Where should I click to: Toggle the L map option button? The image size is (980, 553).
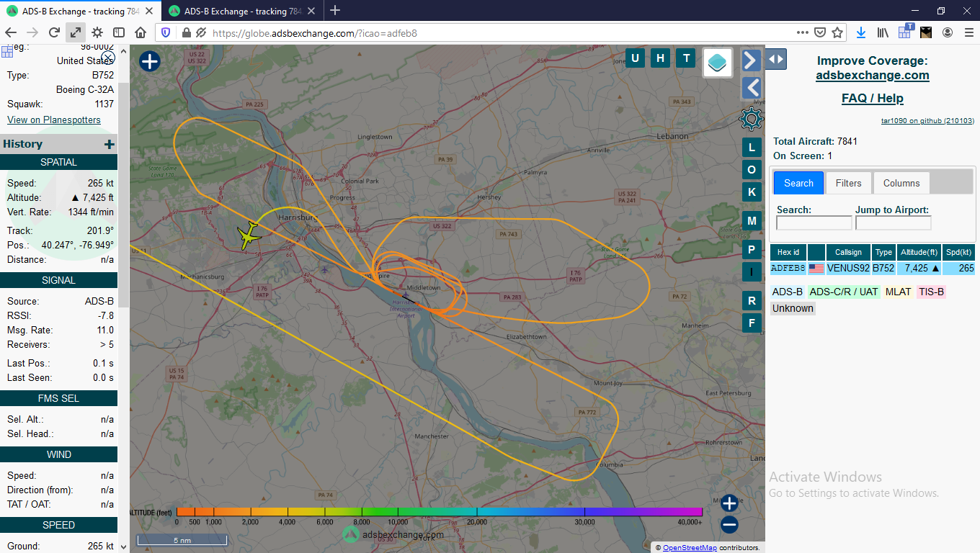click(x=752, y=148)
